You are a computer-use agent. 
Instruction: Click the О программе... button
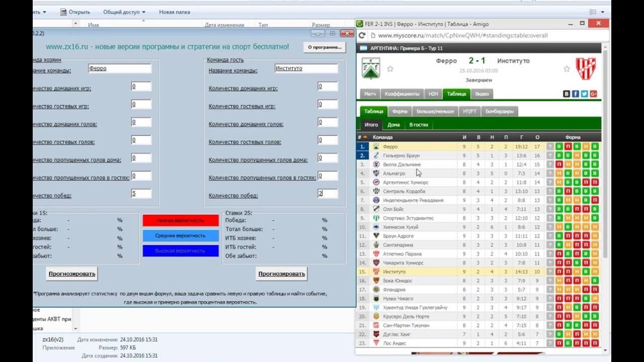tap(325, 47)
